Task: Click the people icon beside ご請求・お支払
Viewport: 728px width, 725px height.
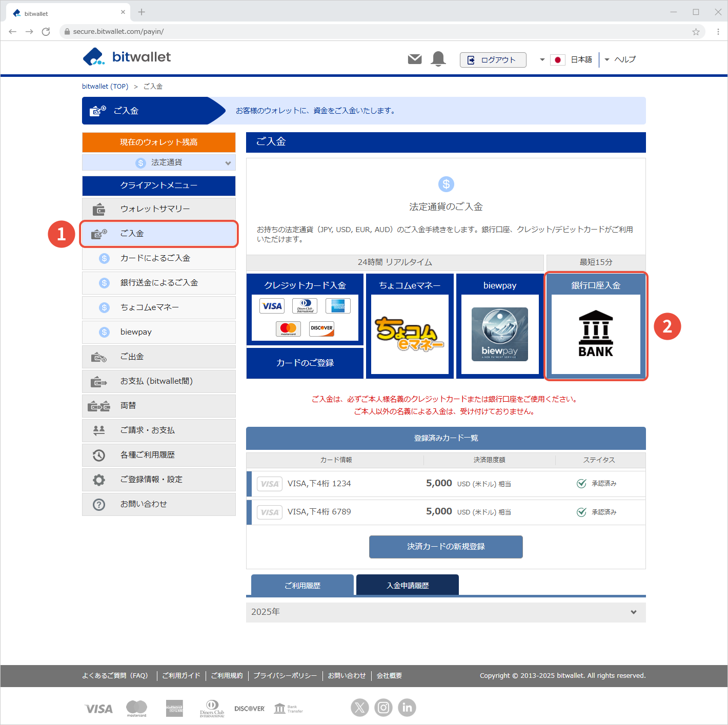Action: click(99, 430)
